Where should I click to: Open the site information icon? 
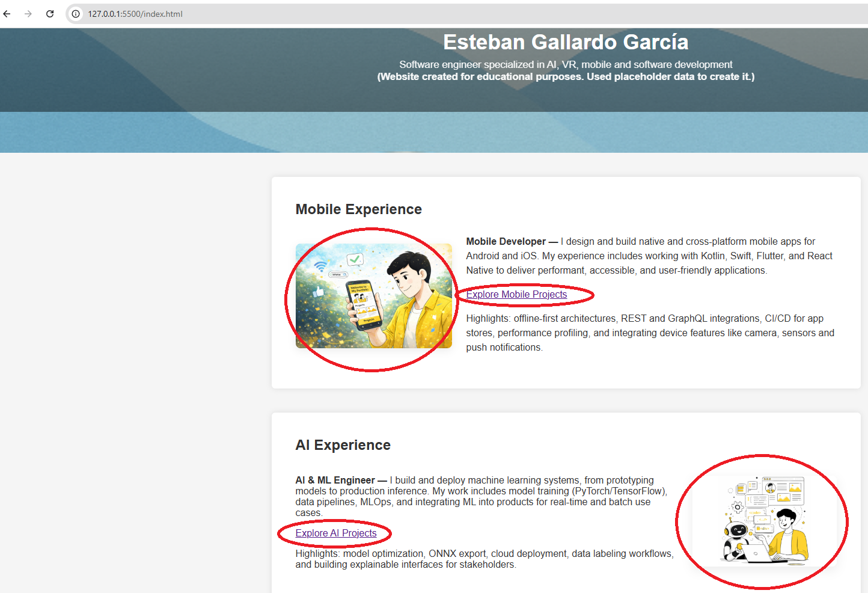coord(76,14)
